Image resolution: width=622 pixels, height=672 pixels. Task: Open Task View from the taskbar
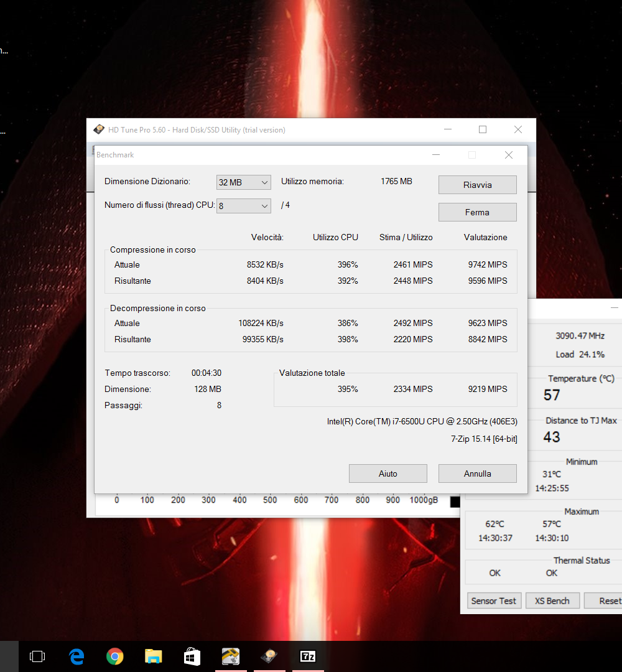[37, 656]
